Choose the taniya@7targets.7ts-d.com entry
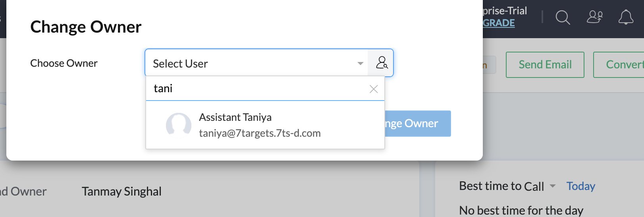The height and width of the screenshot is (217, 644). pyautogui.click(x=260, y=133)
